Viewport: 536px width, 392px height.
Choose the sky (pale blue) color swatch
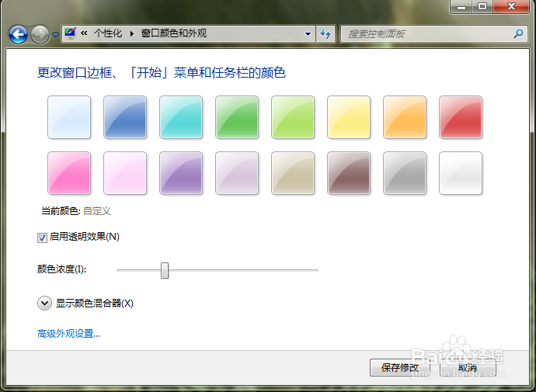point(69,117)
